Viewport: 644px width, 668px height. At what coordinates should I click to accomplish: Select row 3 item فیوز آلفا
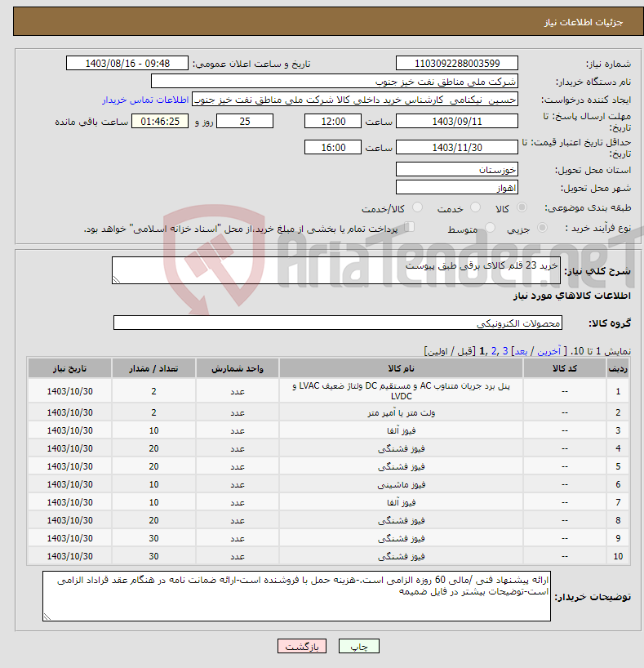tap(401, 430)
